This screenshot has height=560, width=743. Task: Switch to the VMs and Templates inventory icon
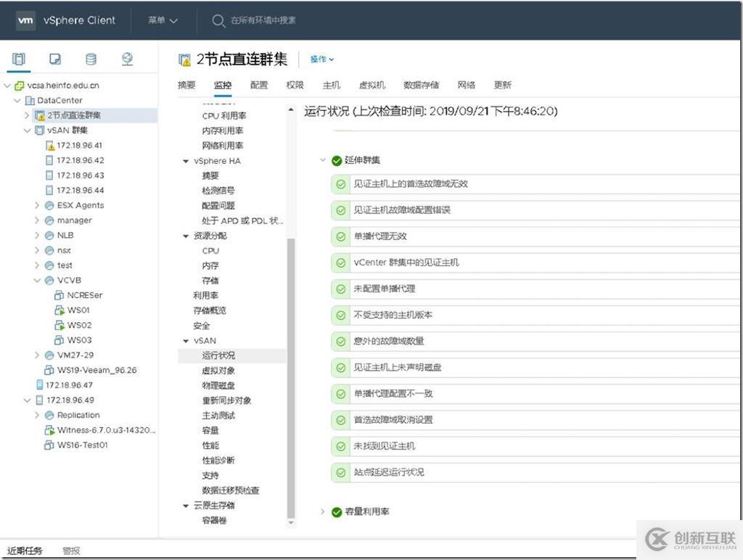(54, 59)
